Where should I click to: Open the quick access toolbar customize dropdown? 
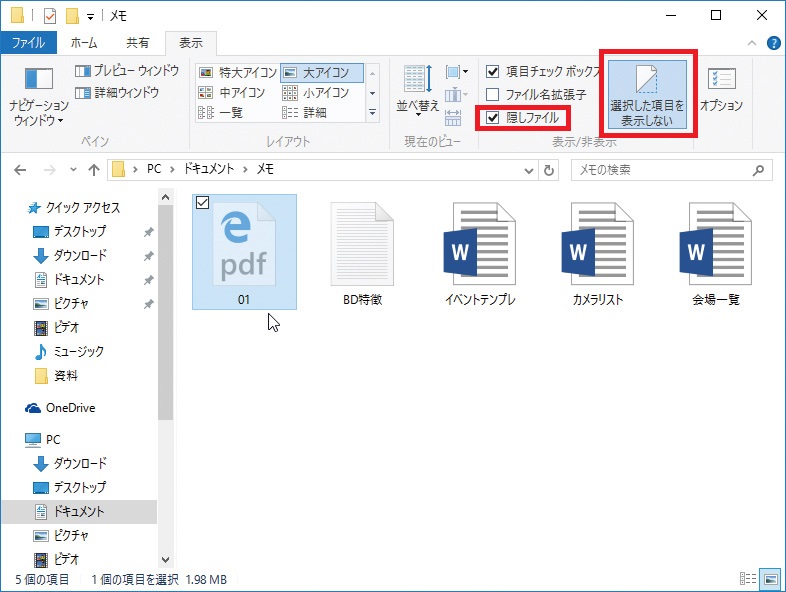coord(90,17)
